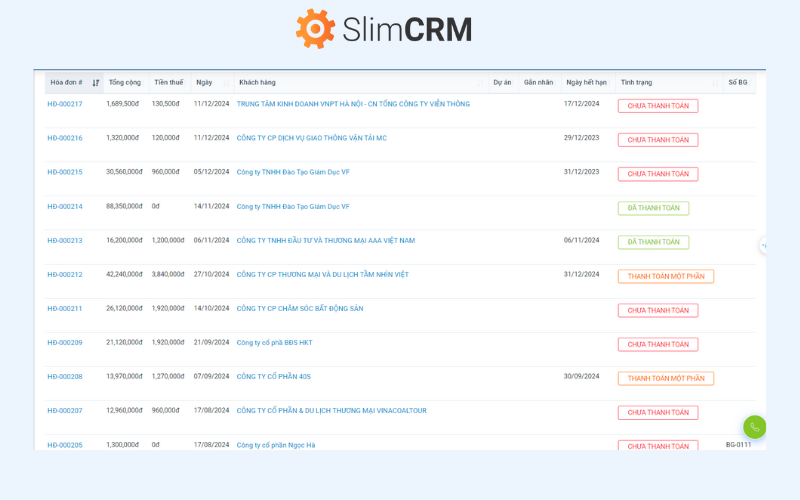Sort by the Tiền thuế column header

point(170,82)
